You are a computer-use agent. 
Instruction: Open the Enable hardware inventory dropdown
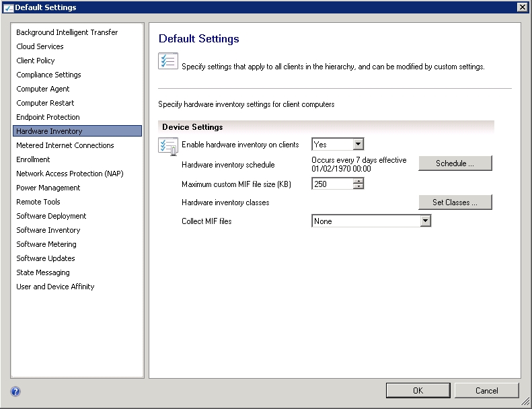(358, 145)
